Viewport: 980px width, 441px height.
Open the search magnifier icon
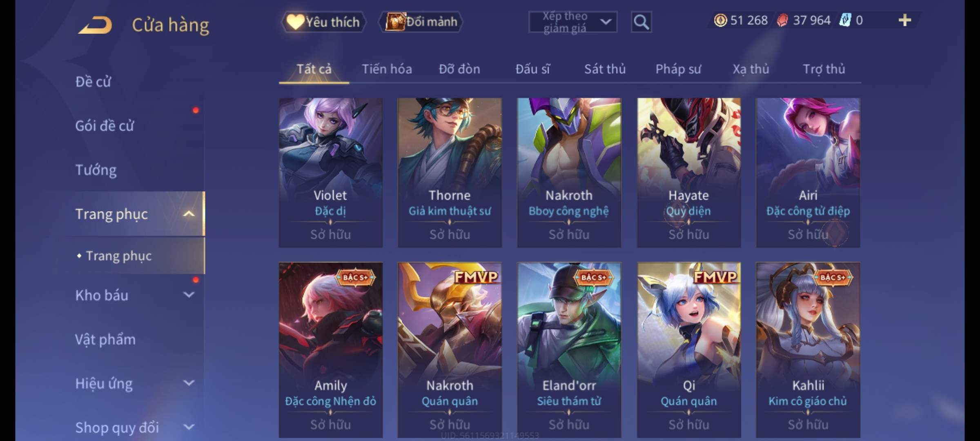(641, 22)
